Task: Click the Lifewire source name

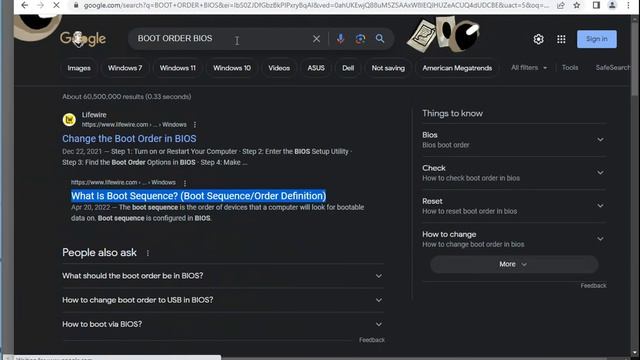Action: coord(94,115)
